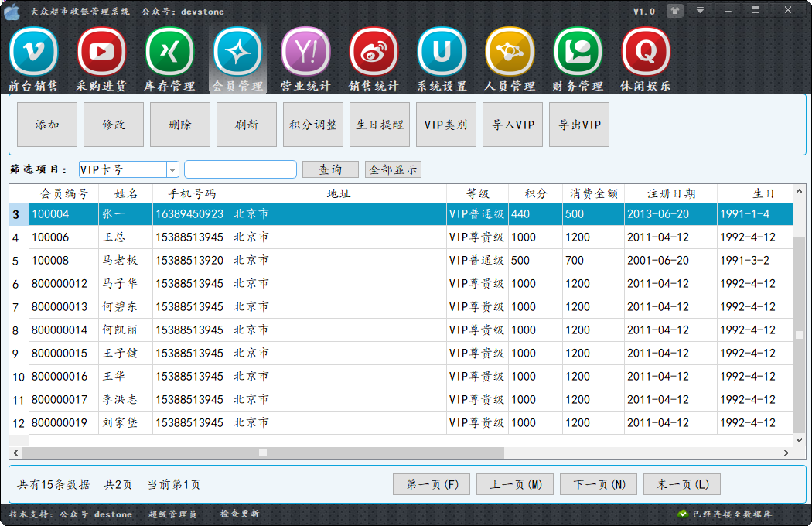
Task: Click the 添加 add member button
Action: (47, 125)
